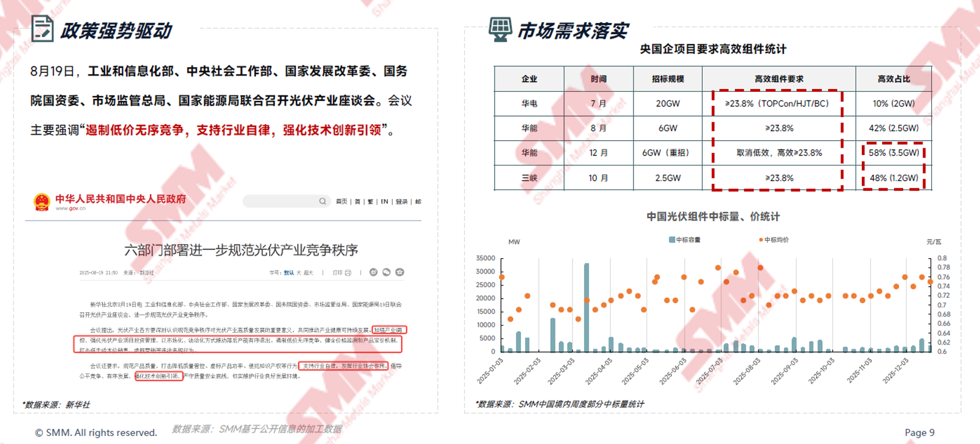Click the 2.5GW tender size cell
The image size is (980, 444).
[x=668, y=178]
